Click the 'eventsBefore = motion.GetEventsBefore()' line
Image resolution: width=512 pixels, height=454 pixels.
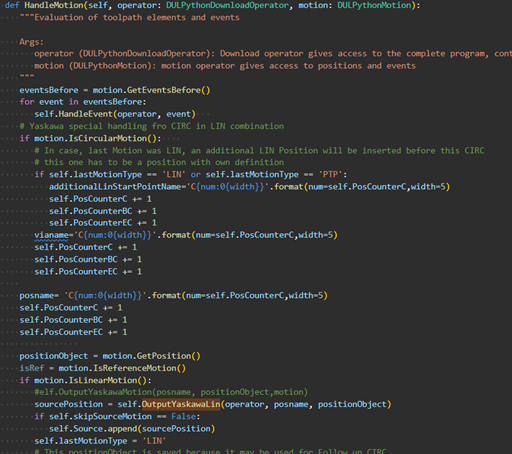pos(115,90)
